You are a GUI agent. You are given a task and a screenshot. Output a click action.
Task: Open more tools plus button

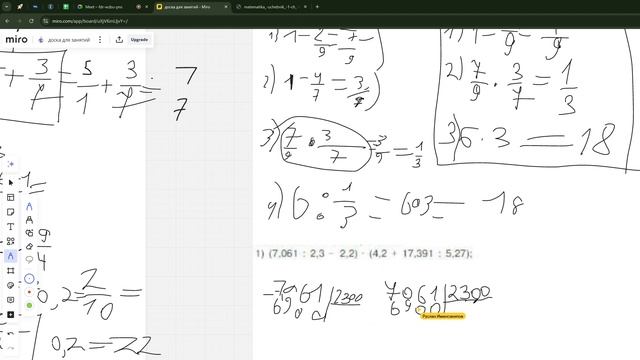click(11, 315)
